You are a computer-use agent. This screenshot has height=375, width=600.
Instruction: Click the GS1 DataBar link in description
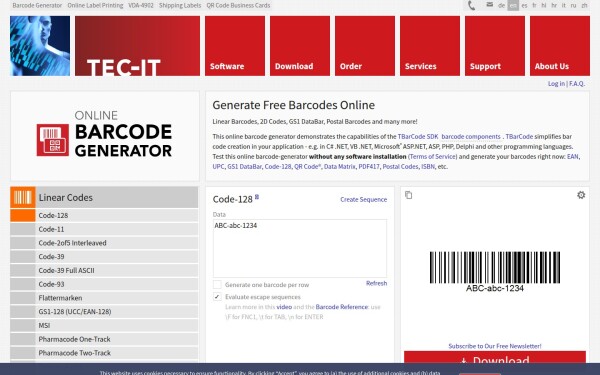(245, 166)
